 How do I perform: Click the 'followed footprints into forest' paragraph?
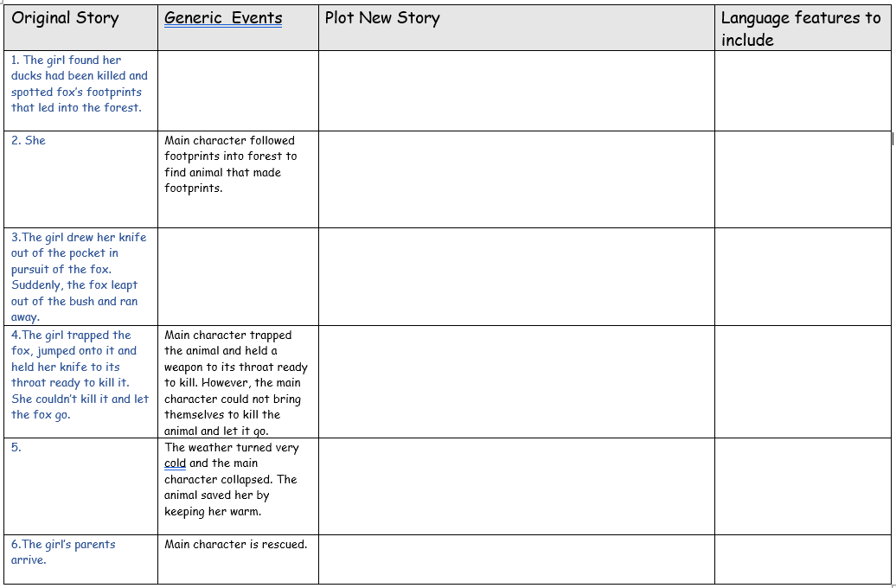point(230,164)
